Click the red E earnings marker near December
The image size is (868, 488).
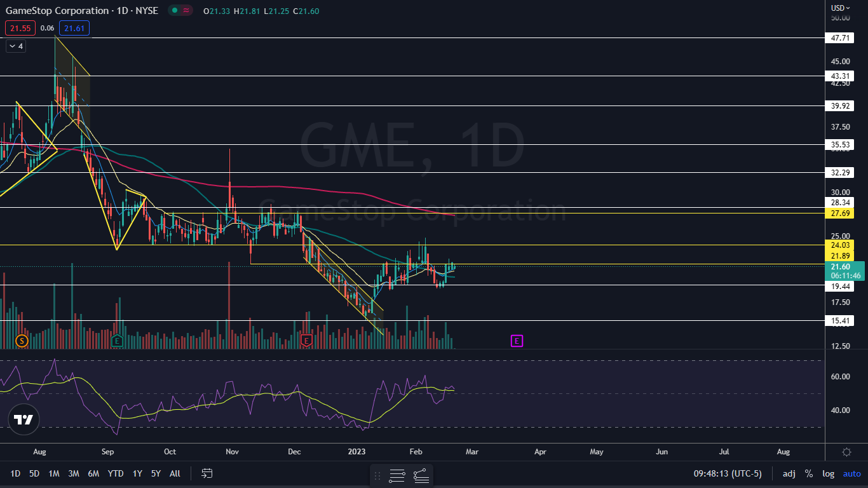307,341
